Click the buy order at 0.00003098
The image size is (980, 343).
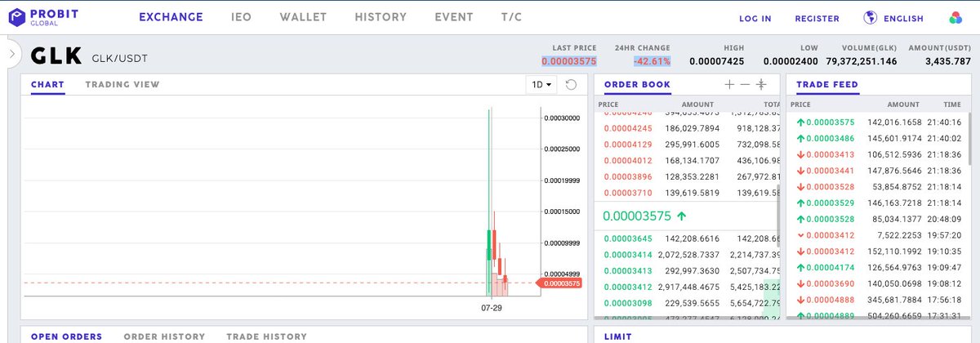point(688,304)
